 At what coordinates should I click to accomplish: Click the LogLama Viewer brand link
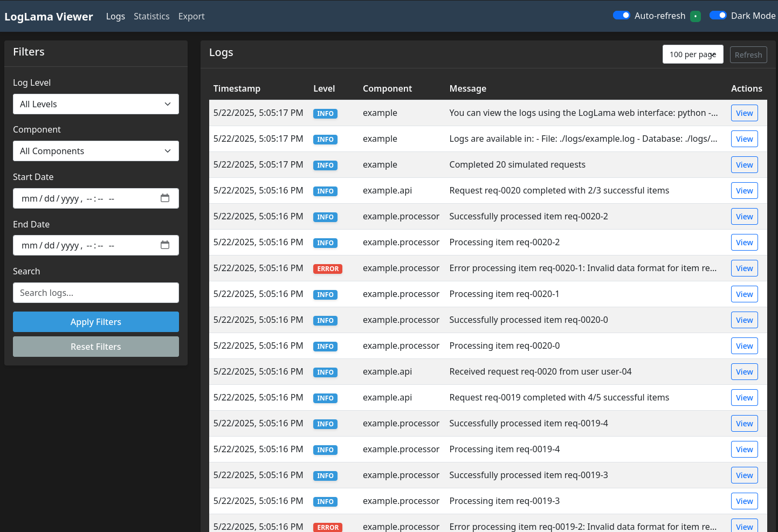pos(49,17)
